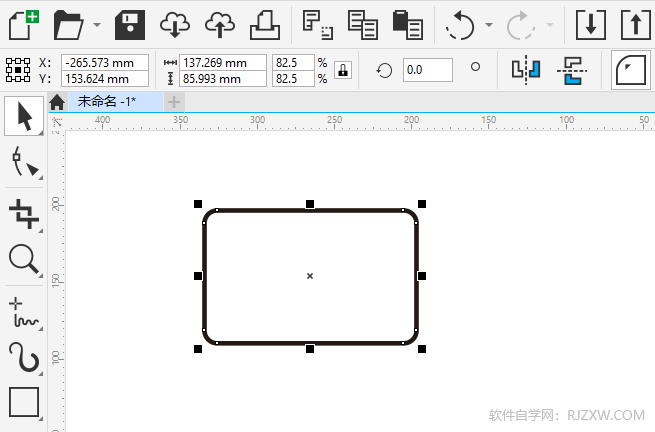
Task: Select the Freehand tool
Action: click(x=24, y=312)
